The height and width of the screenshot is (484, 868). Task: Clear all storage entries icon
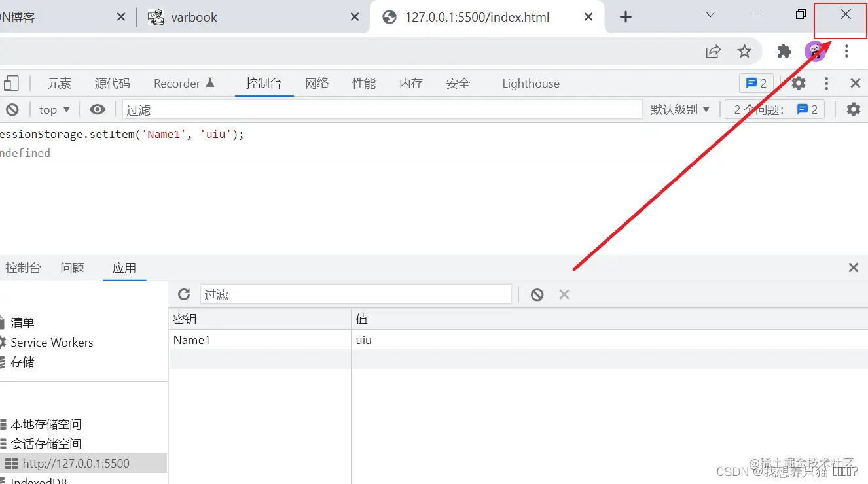coord(537,294)
